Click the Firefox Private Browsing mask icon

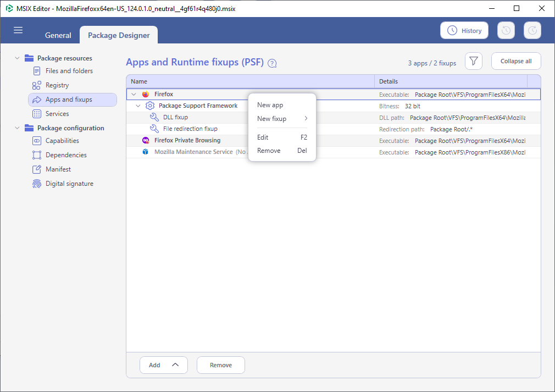pos(146,140)
